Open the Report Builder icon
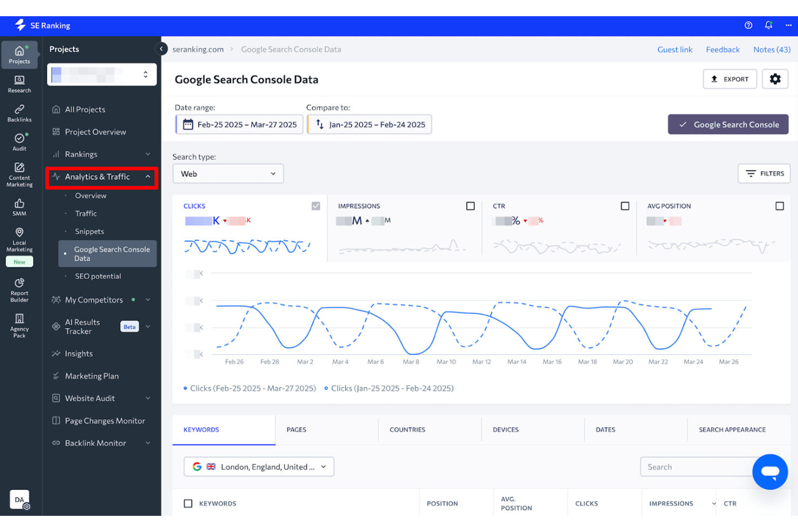 19,290
